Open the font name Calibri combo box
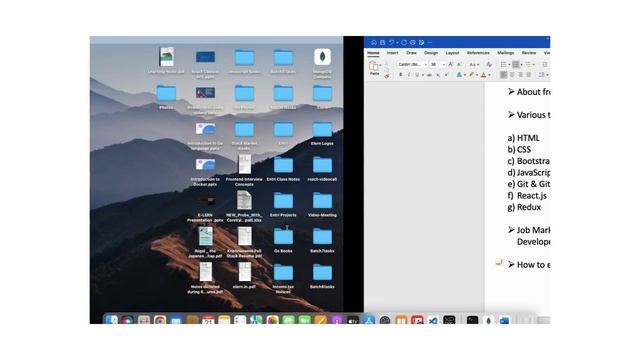 point(412,64)
